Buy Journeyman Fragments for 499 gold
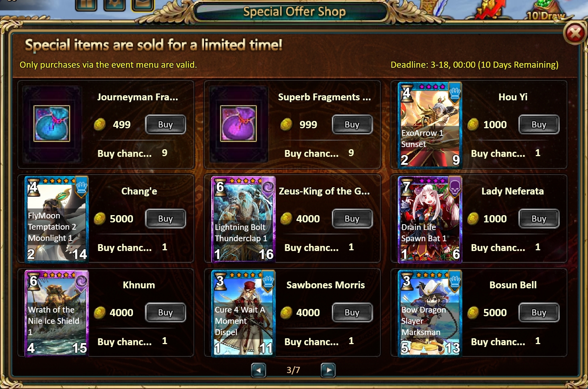 (x=166, y=125)
